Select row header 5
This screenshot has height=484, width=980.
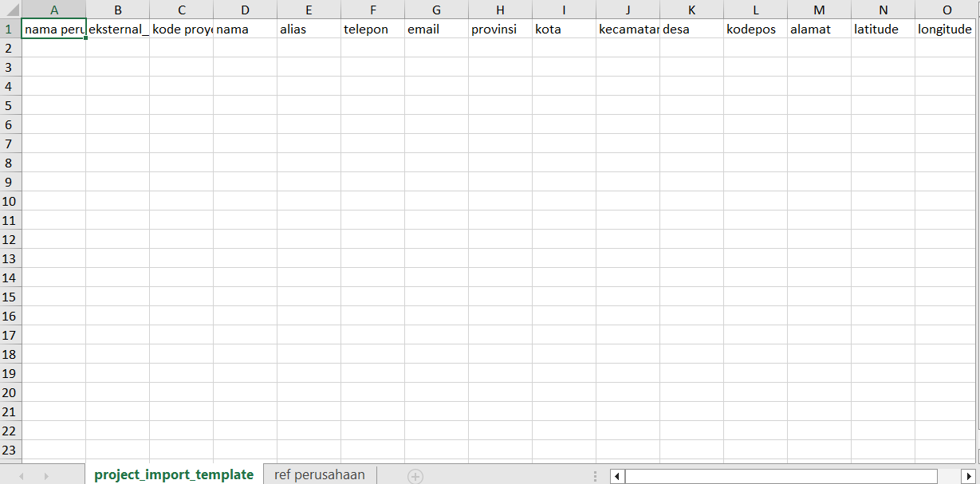point(9,105)
